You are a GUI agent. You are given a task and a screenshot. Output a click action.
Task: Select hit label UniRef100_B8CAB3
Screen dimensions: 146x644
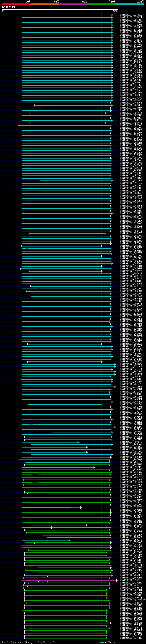[x=131, y=115]
